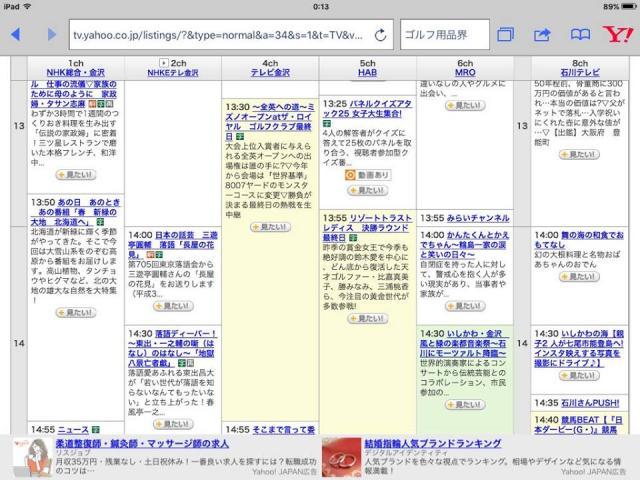Click 見たい! at the top of the 8ch column
The image size is (640, 480).
pyautogui.click(x=579, y=154)
